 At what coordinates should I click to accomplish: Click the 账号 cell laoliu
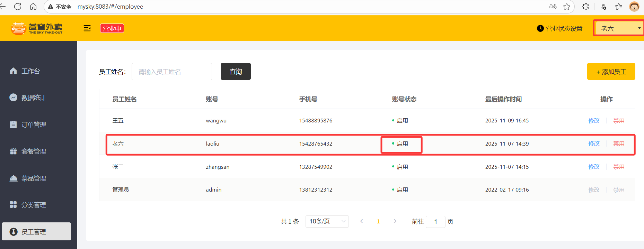pyautogui.click(x=212, y=144)
